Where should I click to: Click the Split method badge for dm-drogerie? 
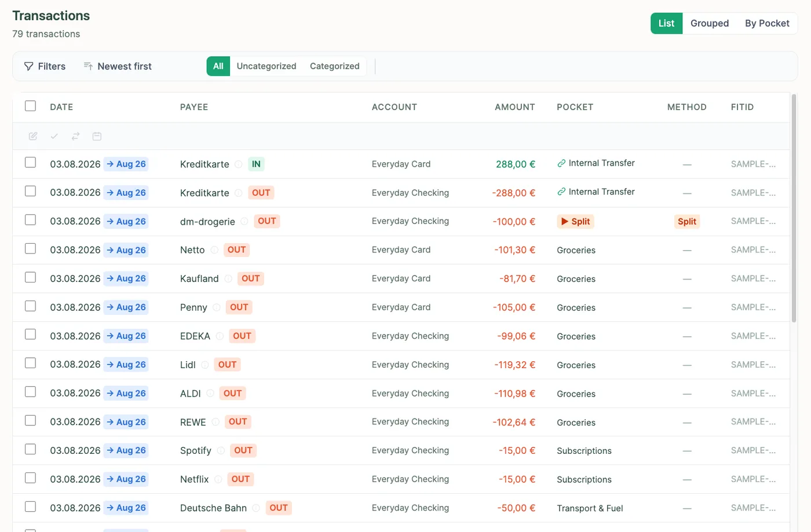tap(687, 221)
